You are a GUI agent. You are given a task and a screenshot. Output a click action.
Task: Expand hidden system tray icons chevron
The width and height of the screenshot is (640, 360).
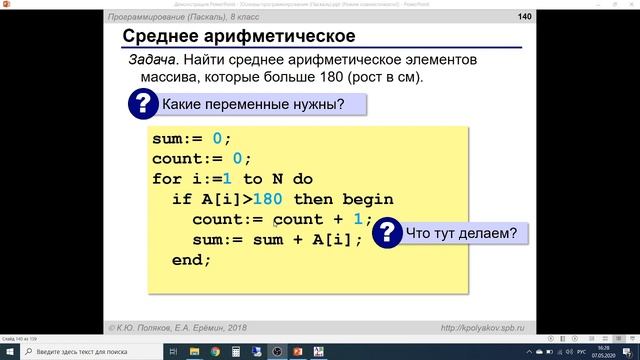pos(529,351)
